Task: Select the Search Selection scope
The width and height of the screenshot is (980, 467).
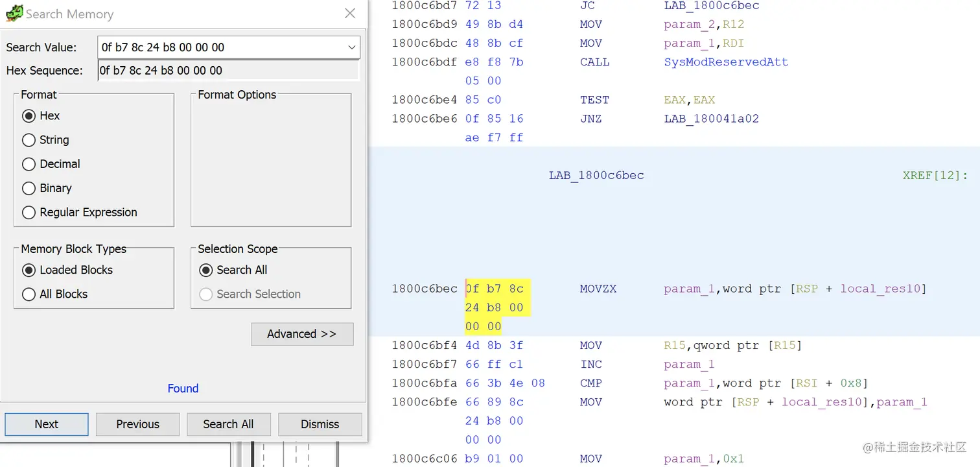Action: pyautogui.click(x=205, y=294)
